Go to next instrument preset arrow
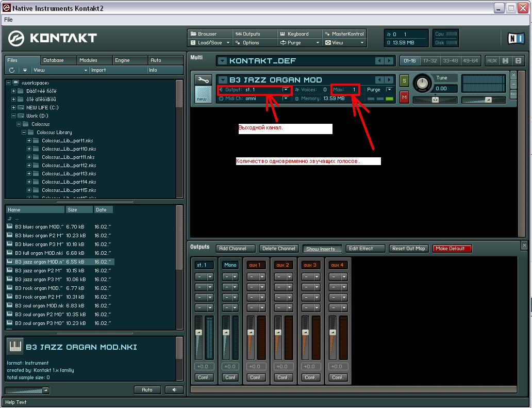Viewport: 532px width, 408px height. coord(389,80)
